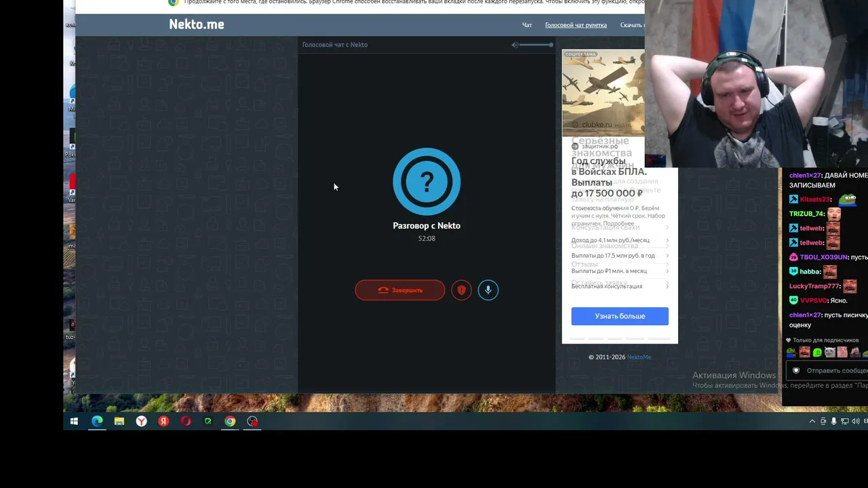Click the emote in TRIZUB_74's message
The image size is (868, 488).
[x=833, y=214]
